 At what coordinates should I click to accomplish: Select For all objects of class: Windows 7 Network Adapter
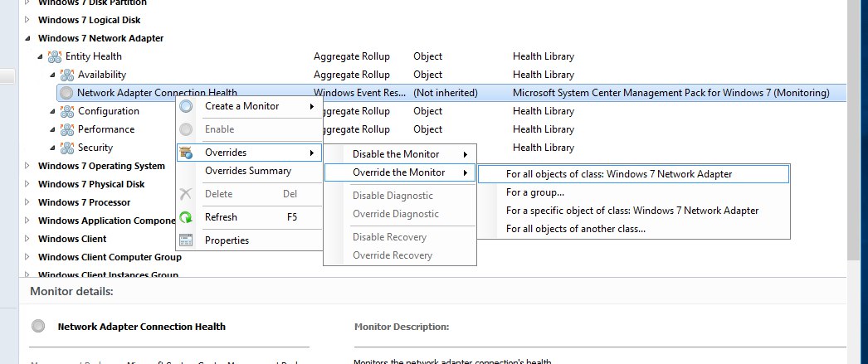[x=633, y=174]
